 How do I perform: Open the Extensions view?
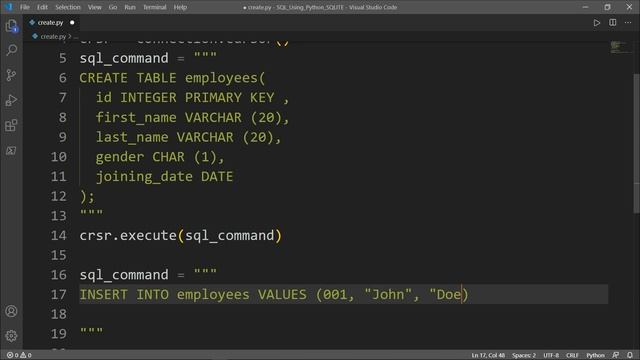pos(11,125)
